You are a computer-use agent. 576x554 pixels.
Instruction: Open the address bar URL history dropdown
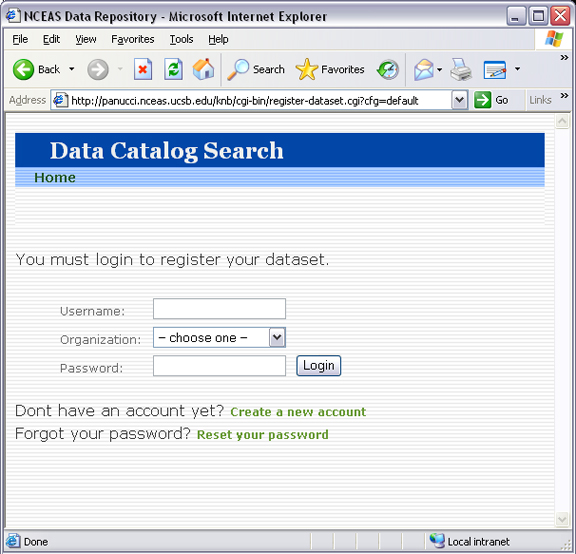pos(459,100)
